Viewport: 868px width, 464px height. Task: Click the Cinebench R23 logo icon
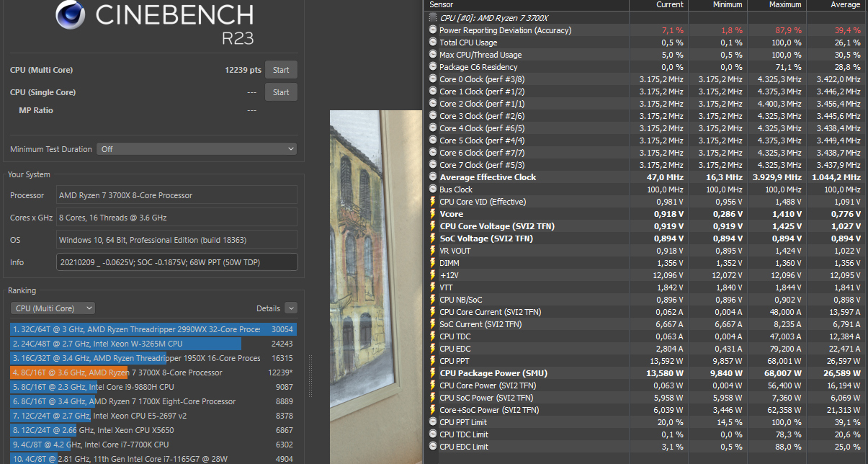click(x=71, y=14)
